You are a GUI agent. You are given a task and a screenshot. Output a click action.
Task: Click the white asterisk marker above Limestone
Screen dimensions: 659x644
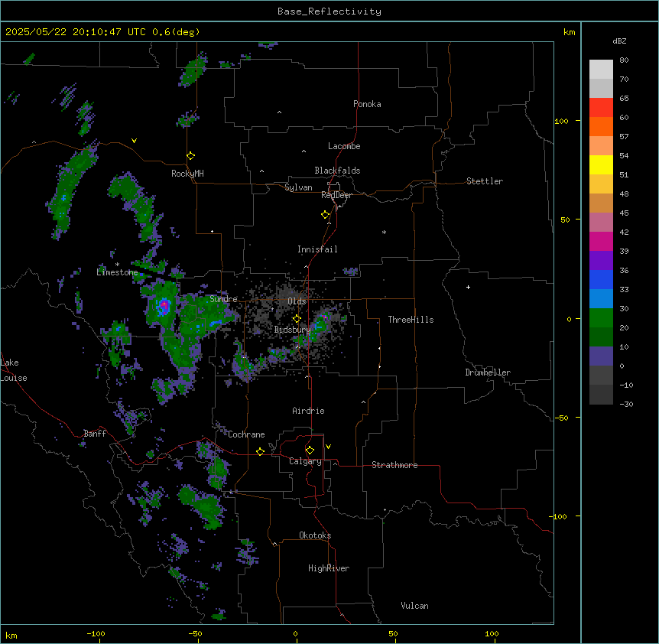coord(117,265)
